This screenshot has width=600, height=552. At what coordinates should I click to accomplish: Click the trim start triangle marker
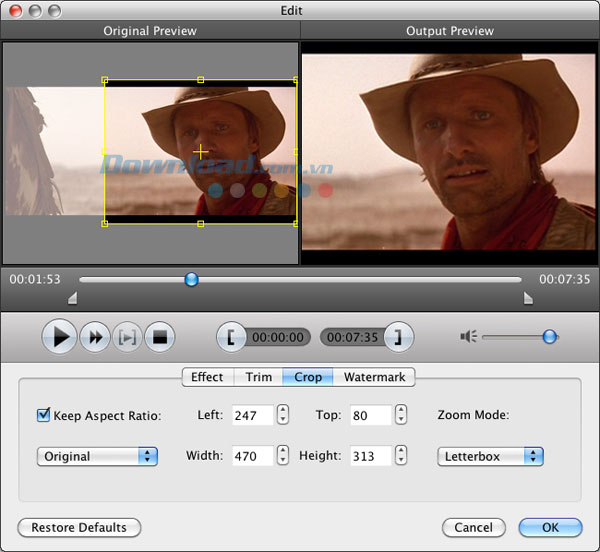[x=73, y=298]
